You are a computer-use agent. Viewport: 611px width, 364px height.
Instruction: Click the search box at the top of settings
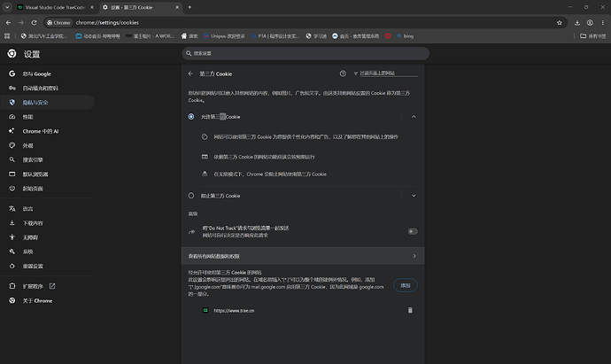click(x=305, y=53)
